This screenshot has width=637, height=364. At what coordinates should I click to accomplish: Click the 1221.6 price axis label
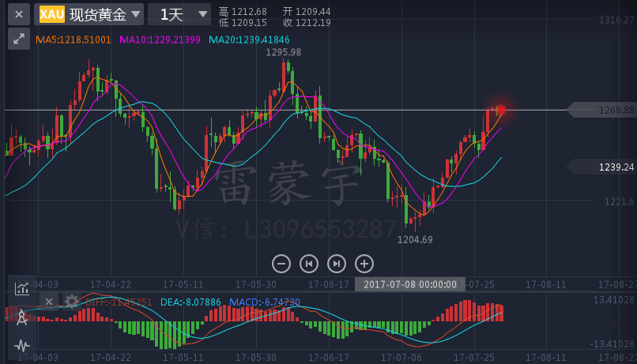tap(619, 201)
